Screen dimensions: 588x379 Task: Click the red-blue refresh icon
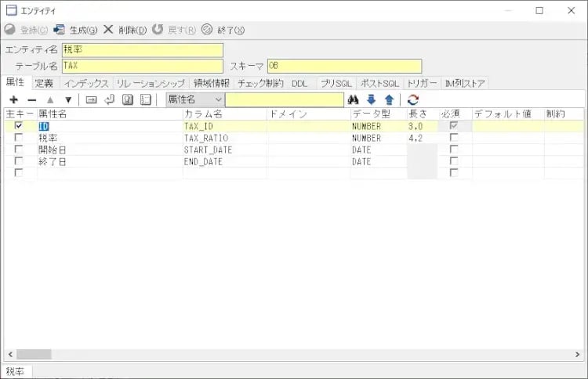(413, 99)
